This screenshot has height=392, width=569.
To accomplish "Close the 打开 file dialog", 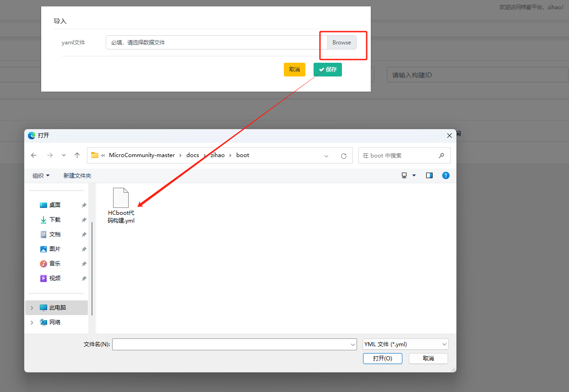I will pyautogui.click(x=449, y=136).
